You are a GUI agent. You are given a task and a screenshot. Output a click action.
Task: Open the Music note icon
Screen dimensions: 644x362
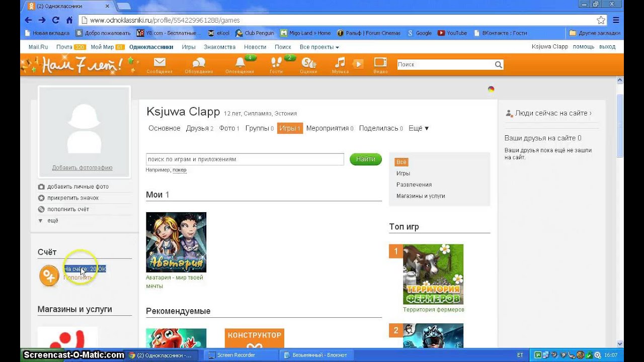click(340, 62)
